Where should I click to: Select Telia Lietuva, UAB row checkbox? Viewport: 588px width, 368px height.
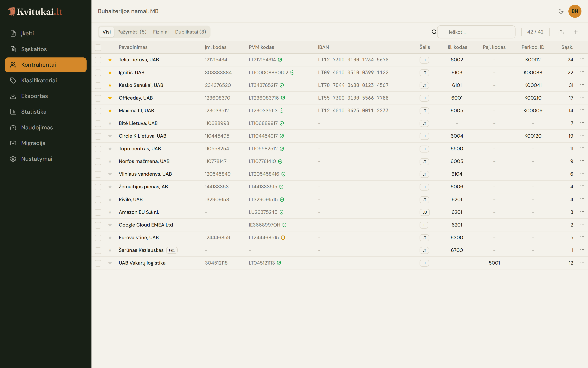(x=98, y=60)
